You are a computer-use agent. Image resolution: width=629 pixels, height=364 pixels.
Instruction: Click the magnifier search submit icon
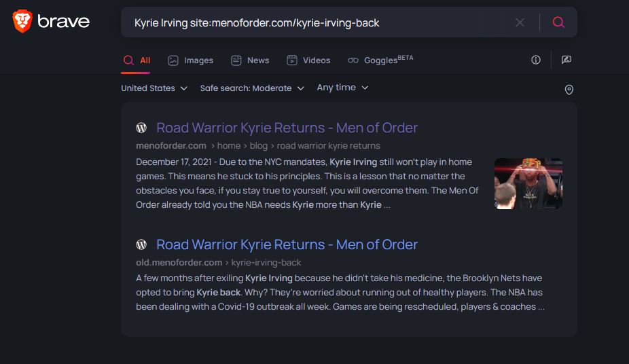tap(558, 22)
